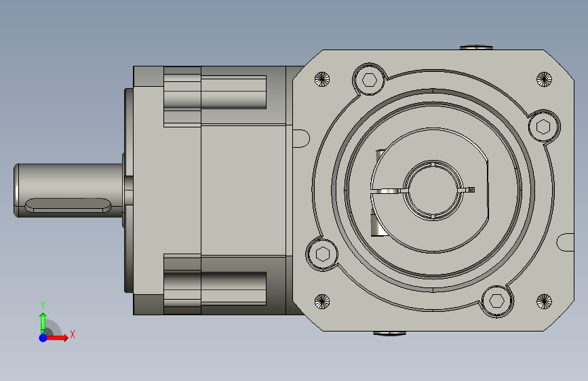Pick the hex socket bolt at the flange's lower right
The height and width of the screenshot is (381, 588).
(497, 300)
